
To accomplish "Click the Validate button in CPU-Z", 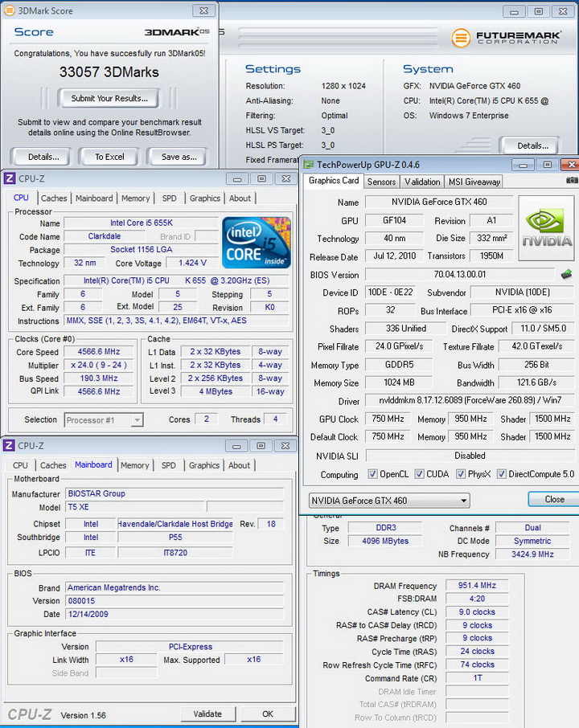I will pos(207,714).
